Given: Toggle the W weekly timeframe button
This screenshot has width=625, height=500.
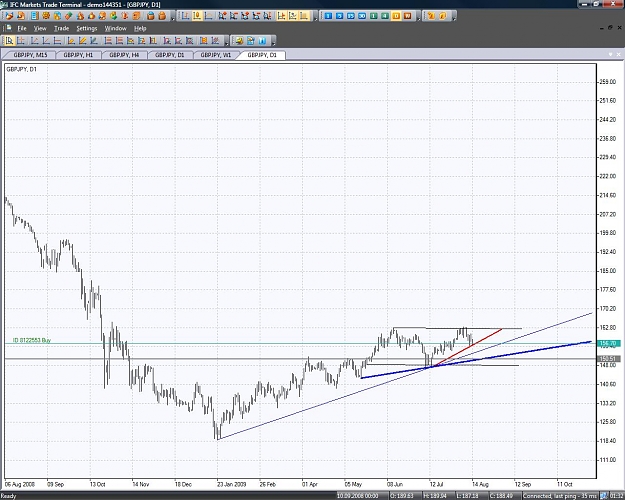Looking at the screenshot, I should 407,16.
